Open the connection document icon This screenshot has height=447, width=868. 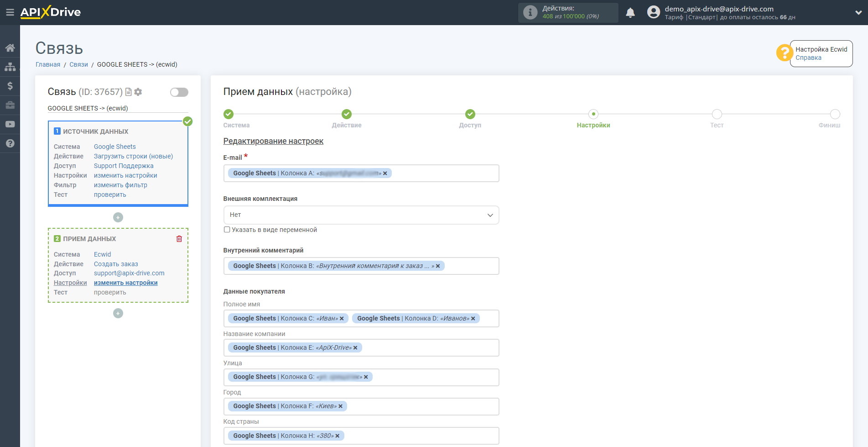tap(128, 92)
